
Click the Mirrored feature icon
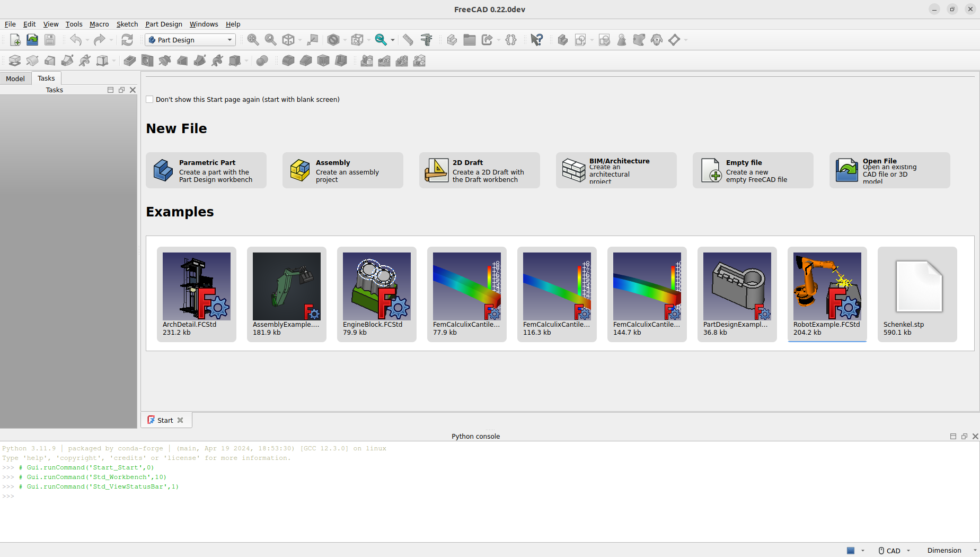point(367,60)
